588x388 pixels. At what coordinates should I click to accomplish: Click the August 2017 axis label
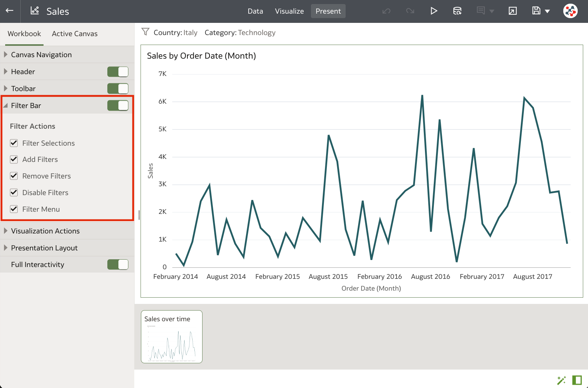click(533, 277)
